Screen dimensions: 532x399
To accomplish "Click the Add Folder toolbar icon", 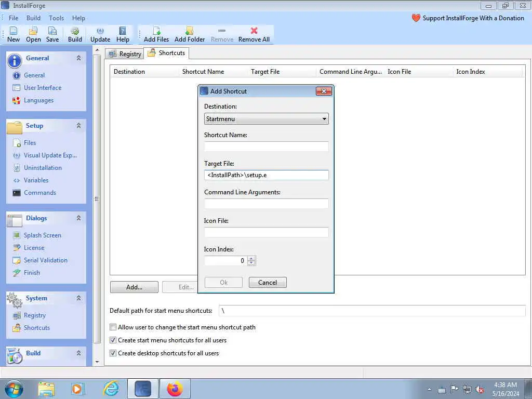I will [190, 34].
